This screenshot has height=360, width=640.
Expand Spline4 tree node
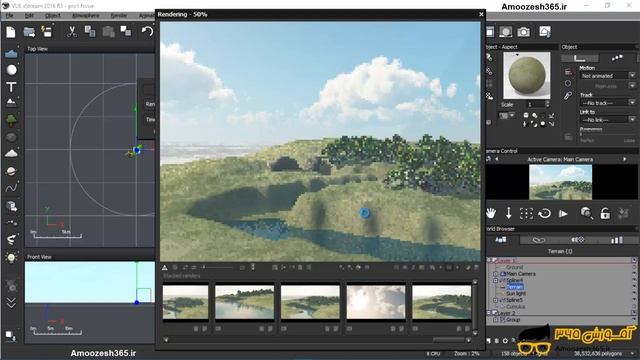click(x=496, y=280)
